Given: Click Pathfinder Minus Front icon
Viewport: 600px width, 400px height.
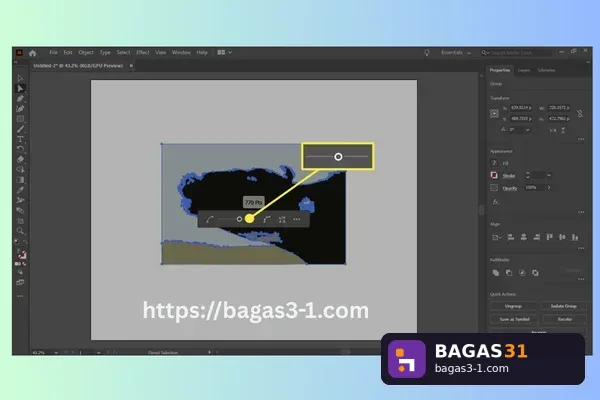Looking at the screenshot, I should (x=509, y=273).
